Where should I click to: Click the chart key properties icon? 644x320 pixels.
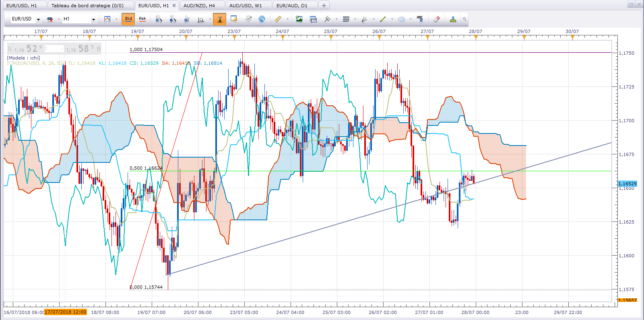[x=234, y=19]
